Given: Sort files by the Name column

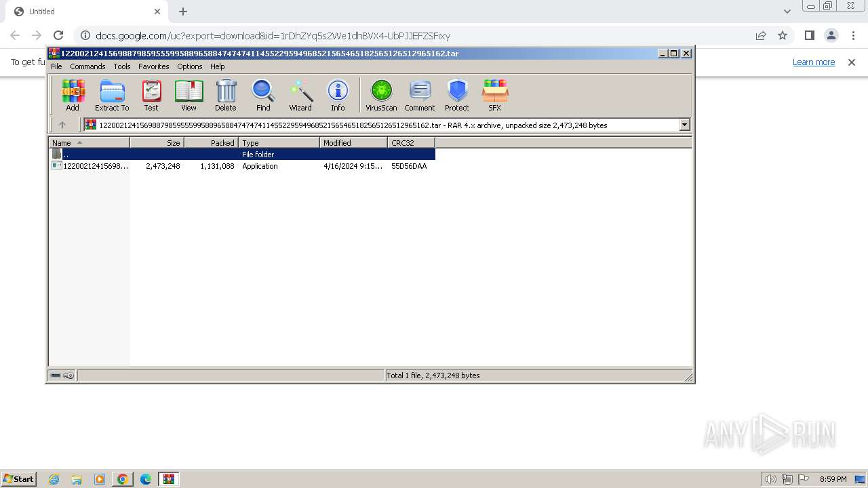Looking at the screenshot, I should click(89, 143).
